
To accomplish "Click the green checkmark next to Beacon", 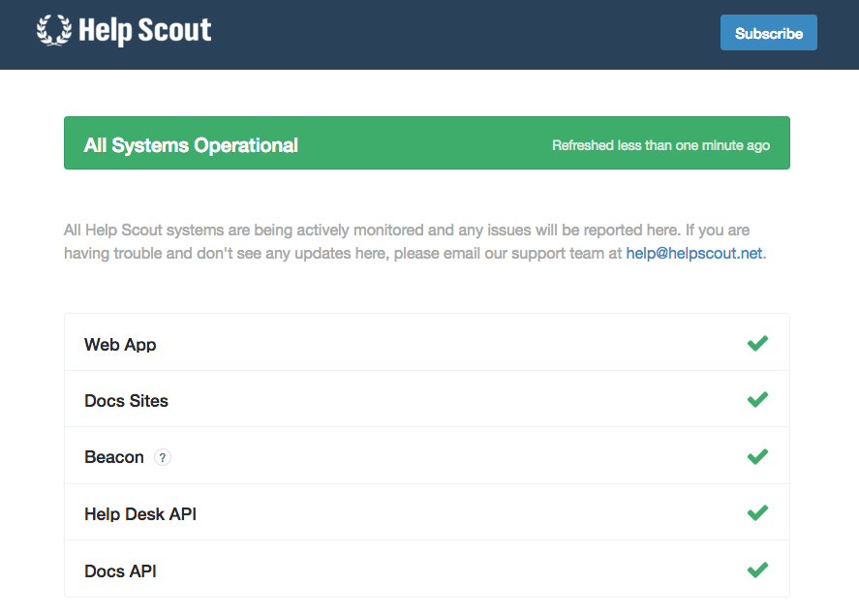I will coord(757,455).
